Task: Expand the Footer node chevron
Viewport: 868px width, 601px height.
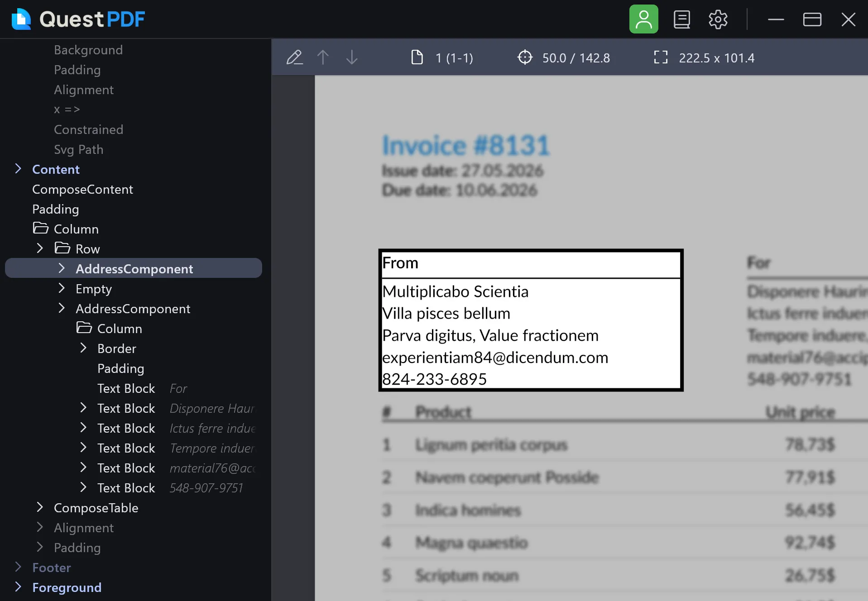Action: click(x=18, y=567)
